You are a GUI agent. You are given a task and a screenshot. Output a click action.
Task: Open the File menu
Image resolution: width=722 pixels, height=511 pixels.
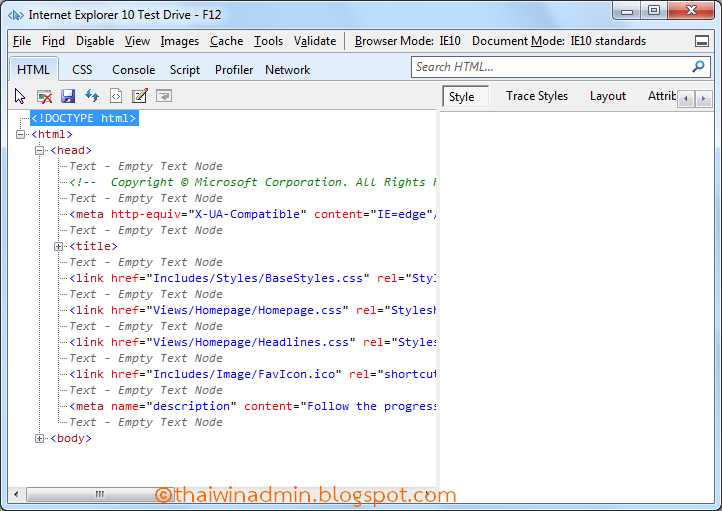(22, 41)
